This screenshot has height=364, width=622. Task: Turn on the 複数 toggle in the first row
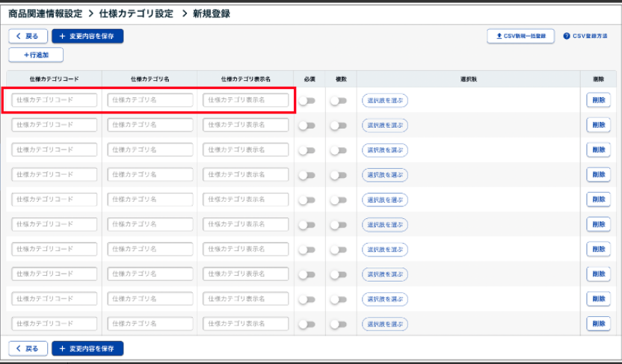pos(339,101)
